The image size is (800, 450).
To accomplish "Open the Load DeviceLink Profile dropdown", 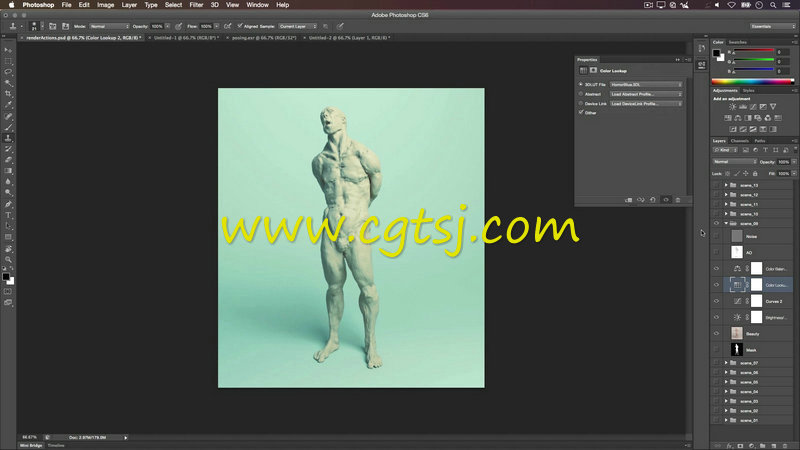I will 646,104.
